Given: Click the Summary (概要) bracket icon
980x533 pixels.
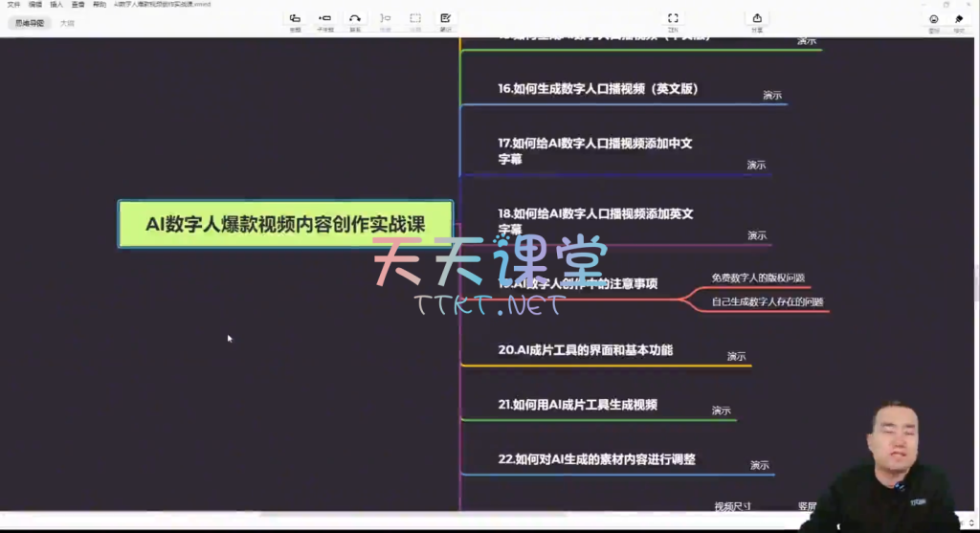Looking at the screenshot, I should click(x=385, y=19).
